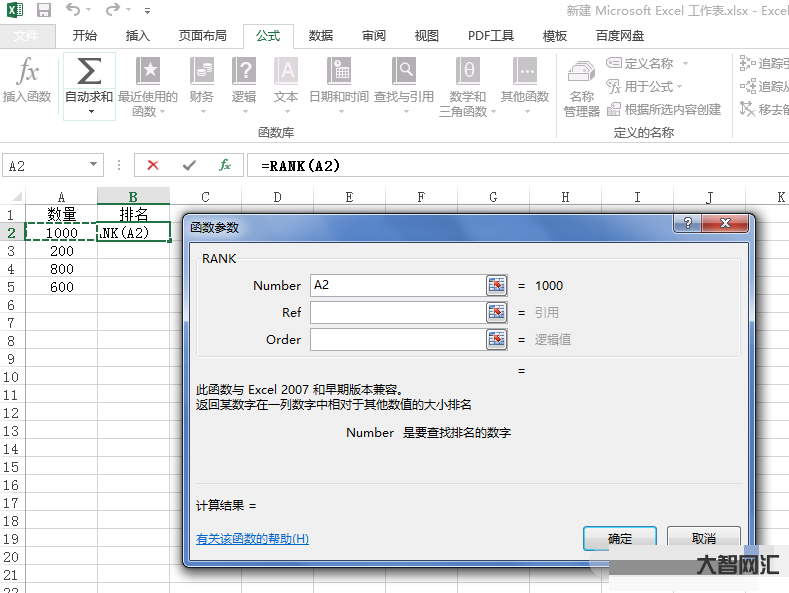
Task: Open the Logical (逻辑) functions icon
Action: pos(244,72)
